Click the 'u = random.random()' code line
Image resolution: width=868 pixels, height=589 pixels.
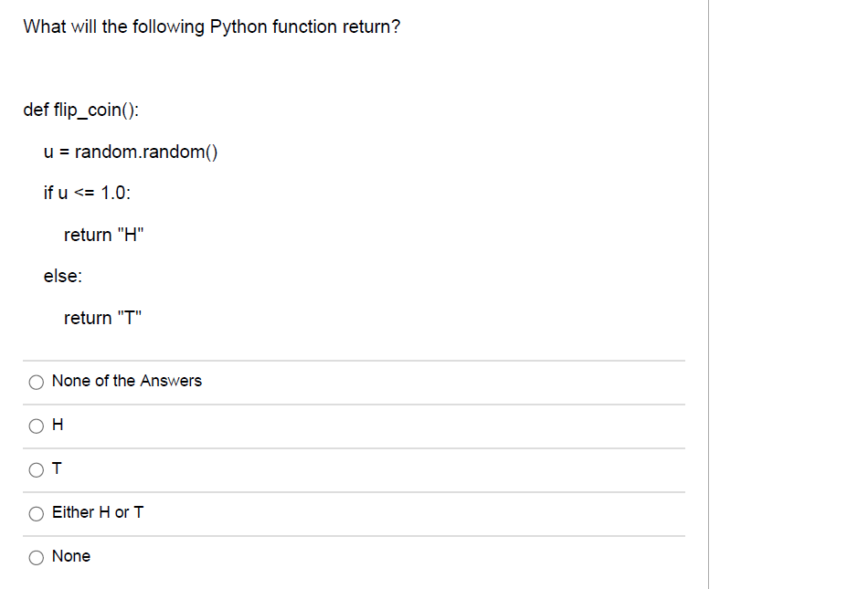tap(131, 152)
